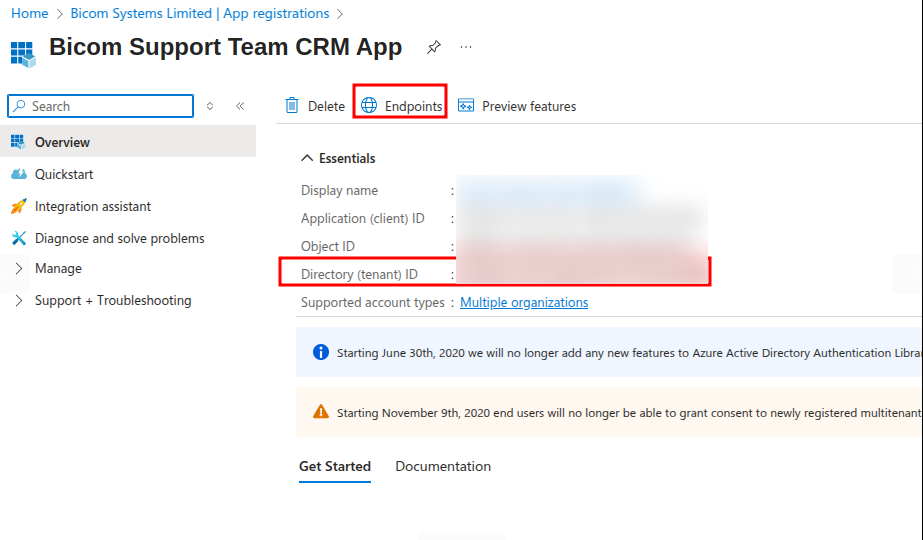Toggle expand/collapse all menu groups
923x540 pixels.
[210, 106]
